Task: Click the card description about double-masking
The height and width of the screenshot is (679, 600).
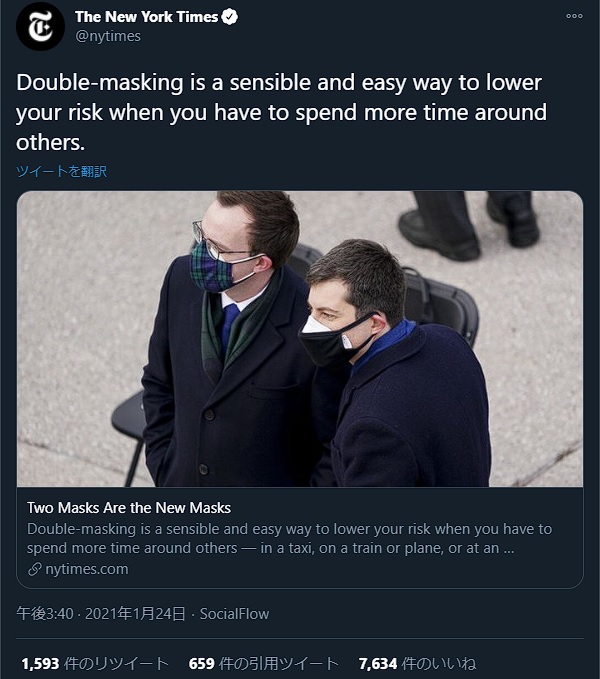Action: point(289,538)
